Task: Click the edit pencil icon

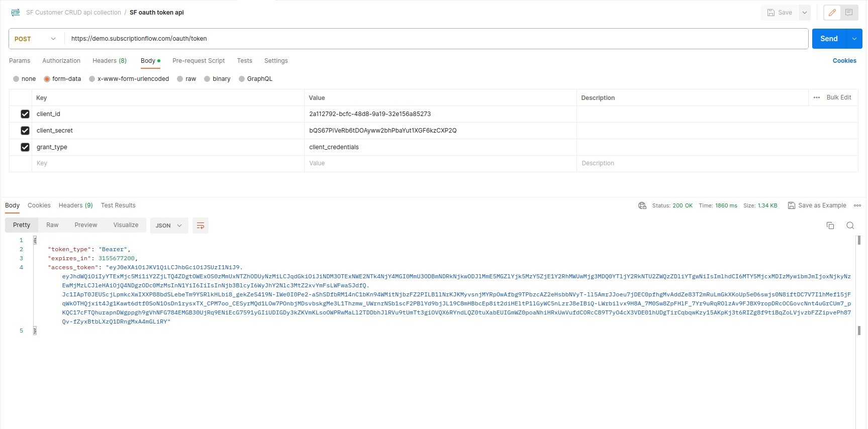Action: (x=832, y=13)
